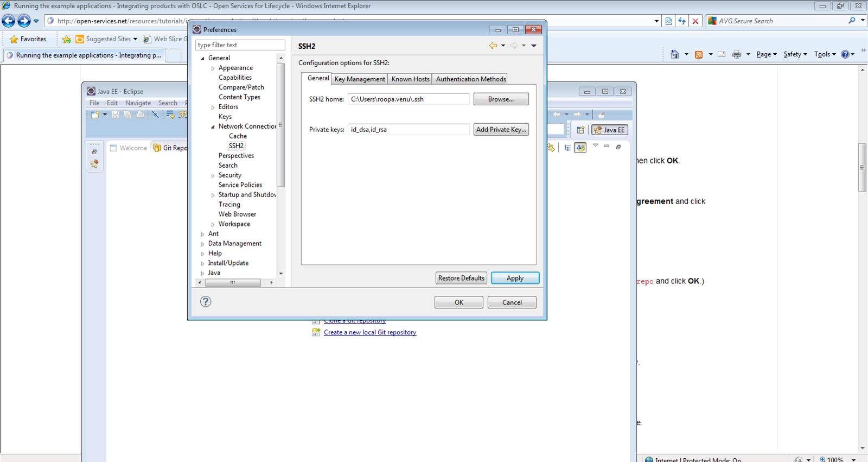868x462 pixels.
Task: Open Suggested Sites in favorites bar
Action: click(x=106, y=39)
